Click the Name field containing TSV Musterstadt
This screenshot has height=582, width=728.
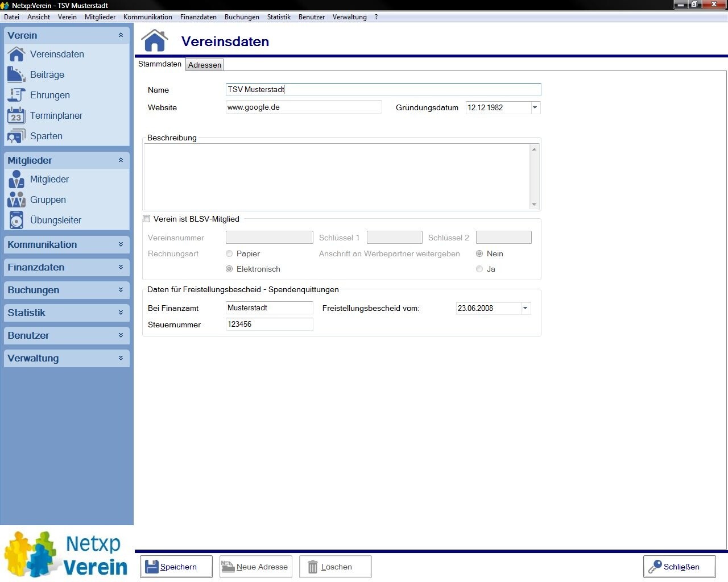(383, 89)
